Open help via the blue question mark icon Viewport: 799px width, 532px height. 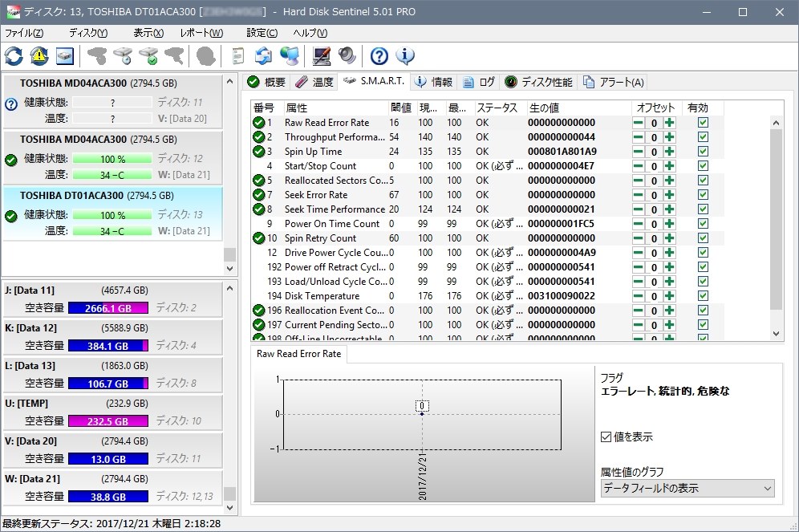(x=379, y=56)
